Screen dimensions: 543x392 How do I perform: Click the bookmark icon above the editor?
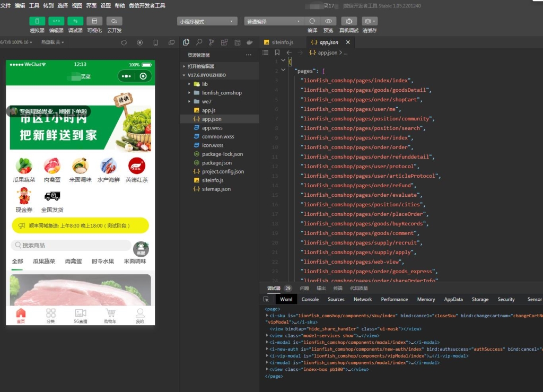[277, 53]
